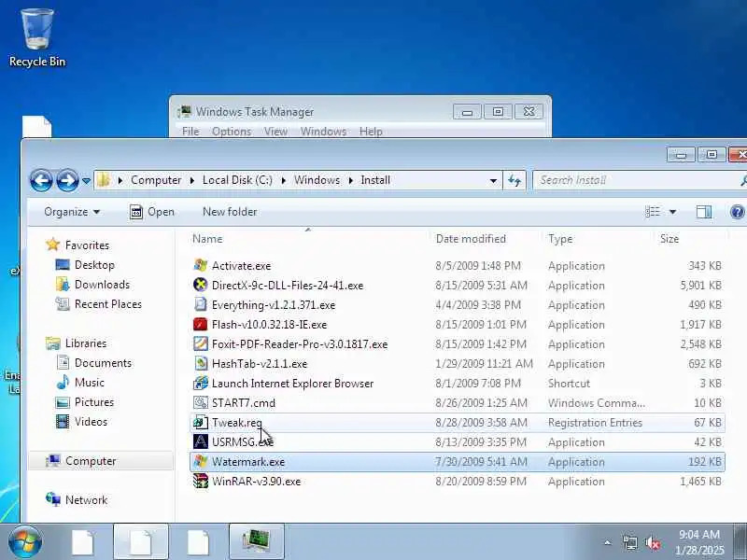Click the taskbar clock showing 9:04 AM

click(699, 542)
